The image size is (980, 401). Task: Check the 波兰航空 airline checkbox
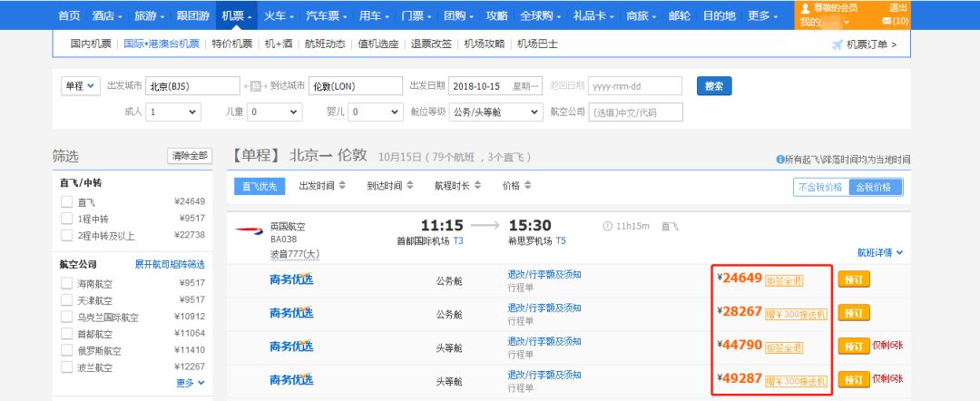point(66,367)
